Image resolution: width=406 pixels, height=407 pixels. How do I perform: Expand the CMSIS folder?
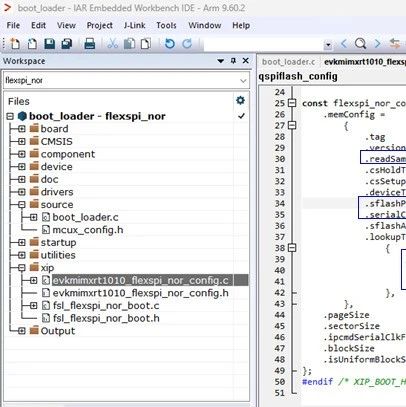tap(22, 142)
